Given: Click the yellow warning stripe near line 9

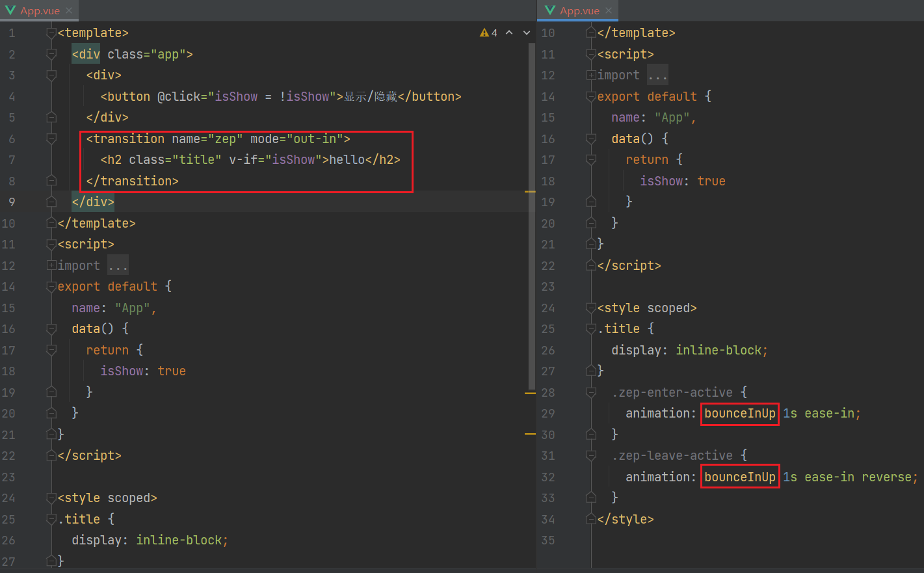Looking at the screenshot, I should coord(530,192).
